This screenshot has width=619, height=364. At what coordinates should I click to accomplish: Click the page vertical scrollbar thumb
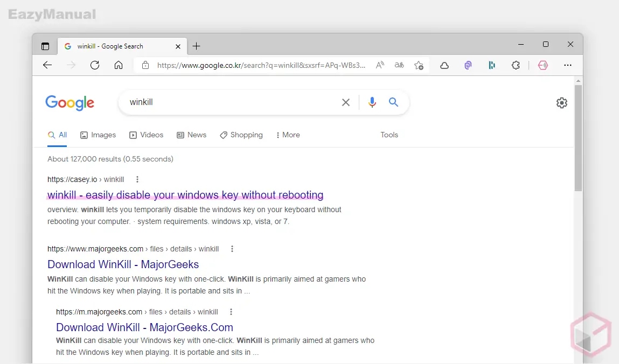point(578,137)
